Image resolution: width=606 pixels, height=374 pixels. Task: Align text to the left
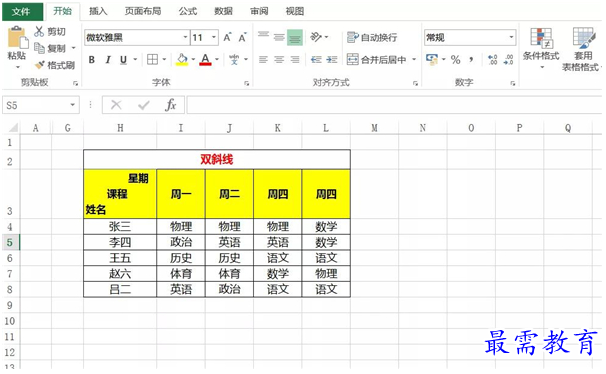click(x=263, y=59)
